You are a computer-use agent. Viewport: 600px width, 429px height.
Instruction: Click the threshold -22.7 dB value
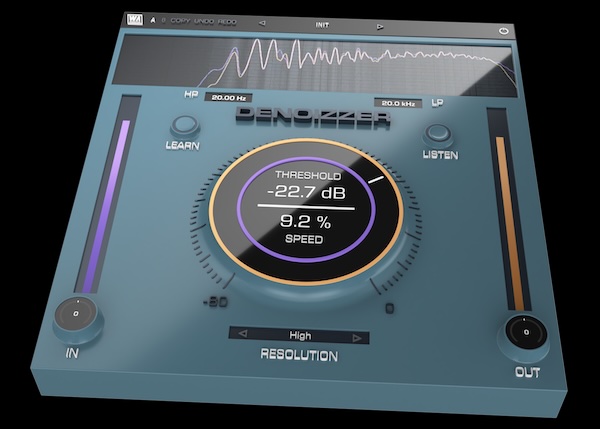point(307,192)
